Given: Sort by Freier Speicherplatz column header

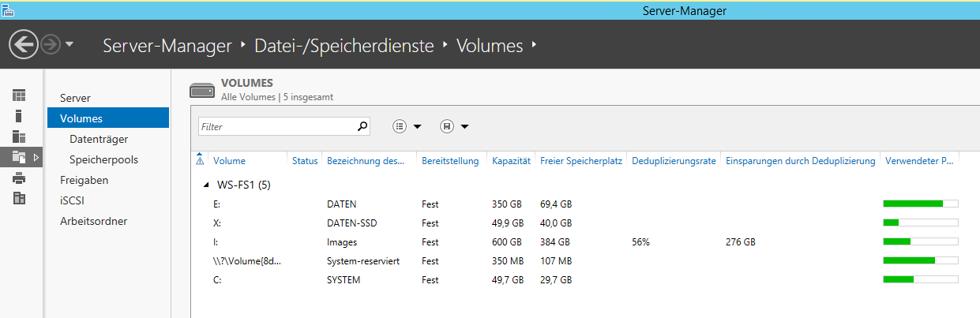Looking at the screenshot, I should pos(581,161).
